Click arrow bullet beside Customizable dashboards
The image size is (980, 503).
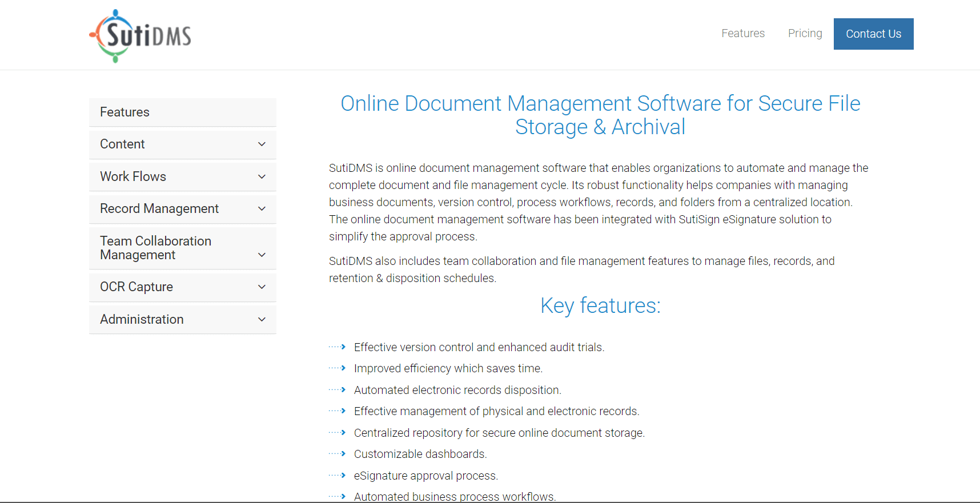pyautogui.click(x=338, y=454)
